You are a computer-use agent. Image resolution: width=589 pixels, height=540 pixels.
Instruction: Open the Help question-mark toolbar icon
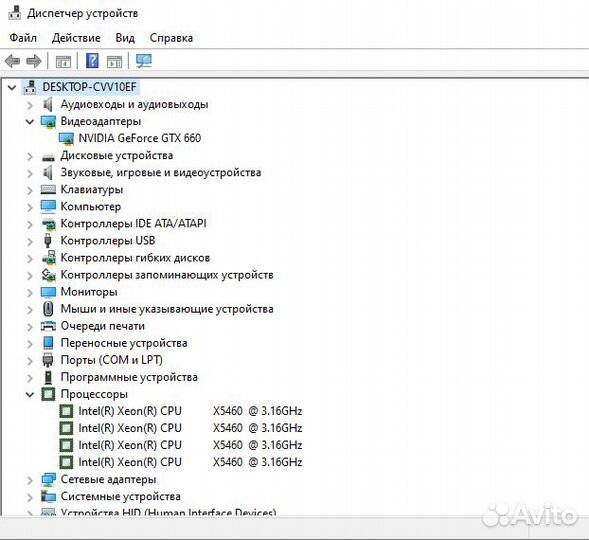pos(92,61)
